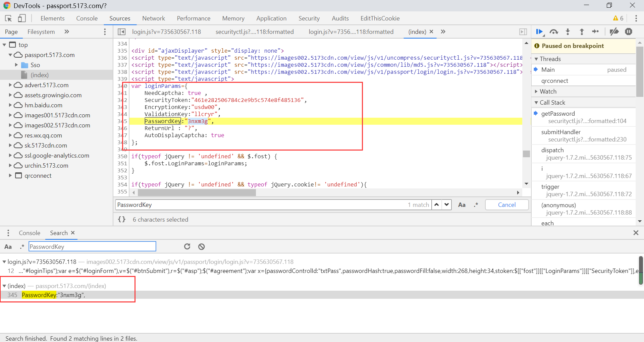
Task: Step over next function call
Action: click(x=554, y=32)
